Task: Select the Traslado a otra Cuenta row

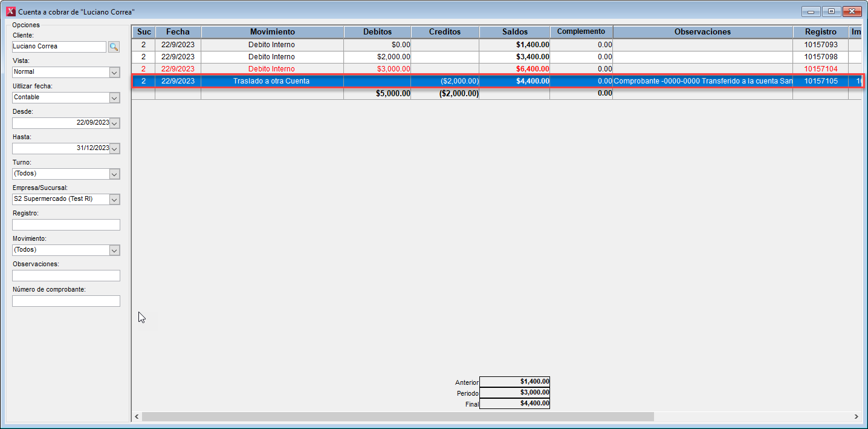Action: (x=271, y=81)
